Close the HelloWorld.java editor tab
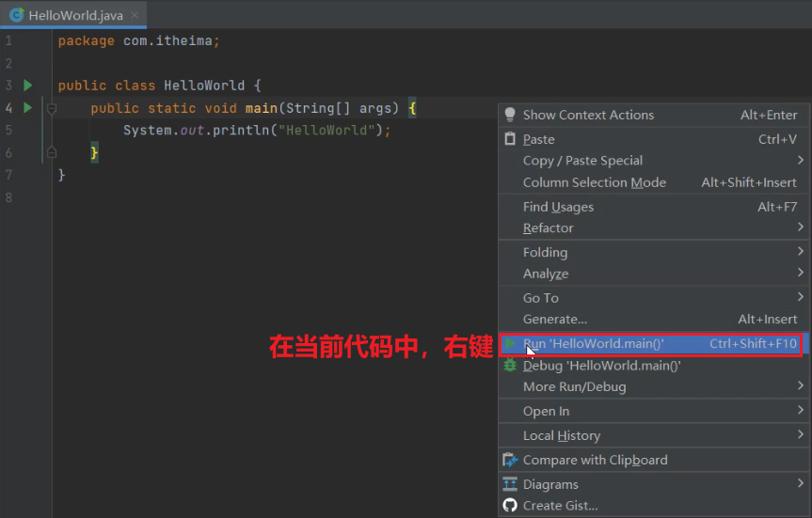 pos(135,15)
